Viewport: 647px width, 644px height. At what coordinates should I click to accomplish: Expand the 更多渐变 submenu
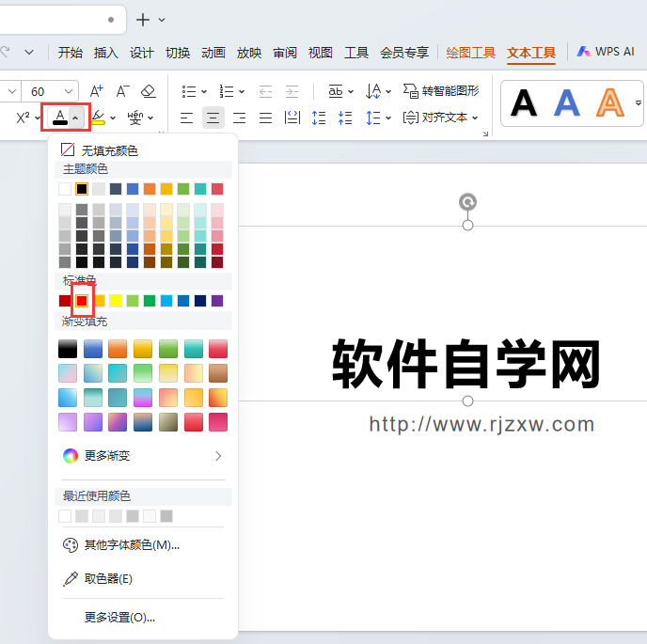click(143, 456)
